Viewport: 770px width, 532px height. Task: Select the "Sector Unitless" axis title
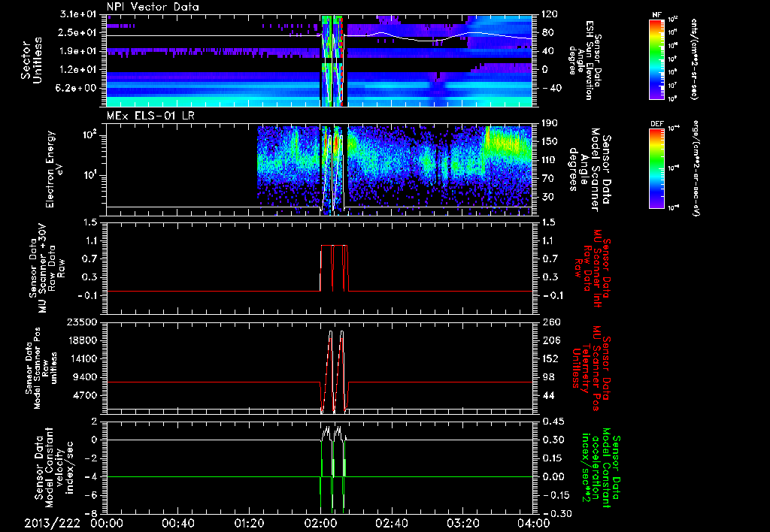pos(32,60)
